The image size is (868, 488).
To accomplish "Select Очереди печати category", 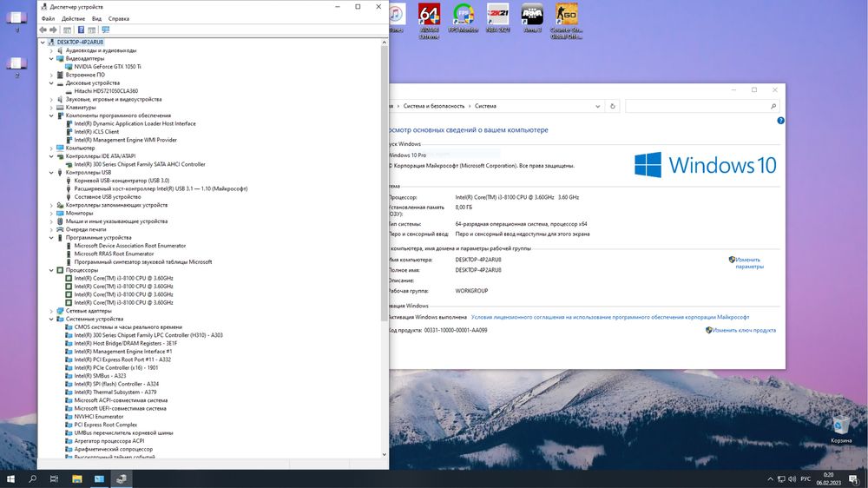I will coord(86,229).
